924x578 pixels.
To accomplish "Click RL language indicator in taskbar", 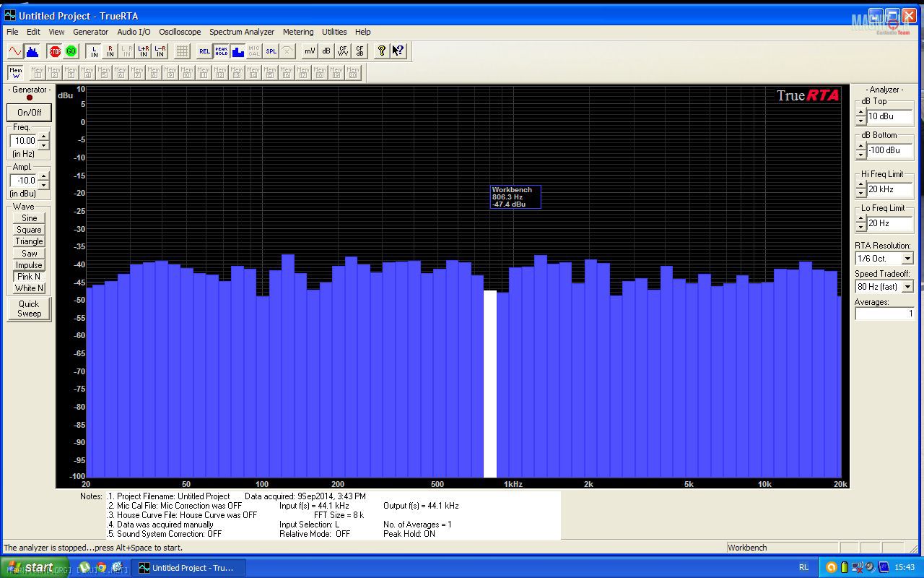I will coord(803,567).
